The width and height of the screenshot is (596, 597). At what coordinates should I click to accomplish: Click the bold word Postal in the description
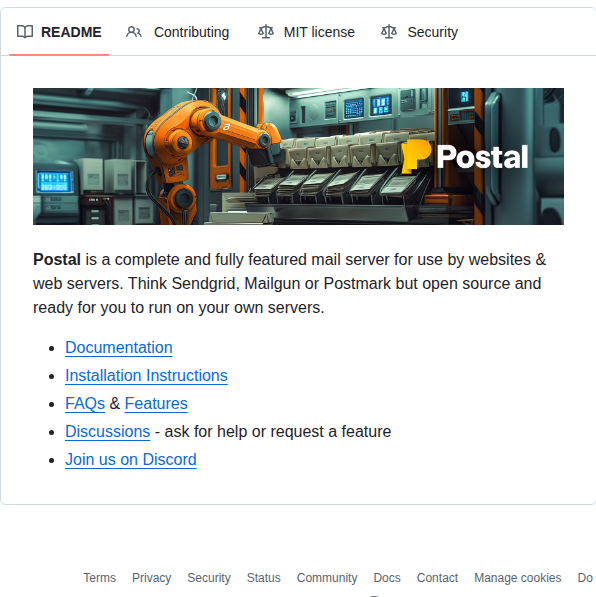(57, 260)
